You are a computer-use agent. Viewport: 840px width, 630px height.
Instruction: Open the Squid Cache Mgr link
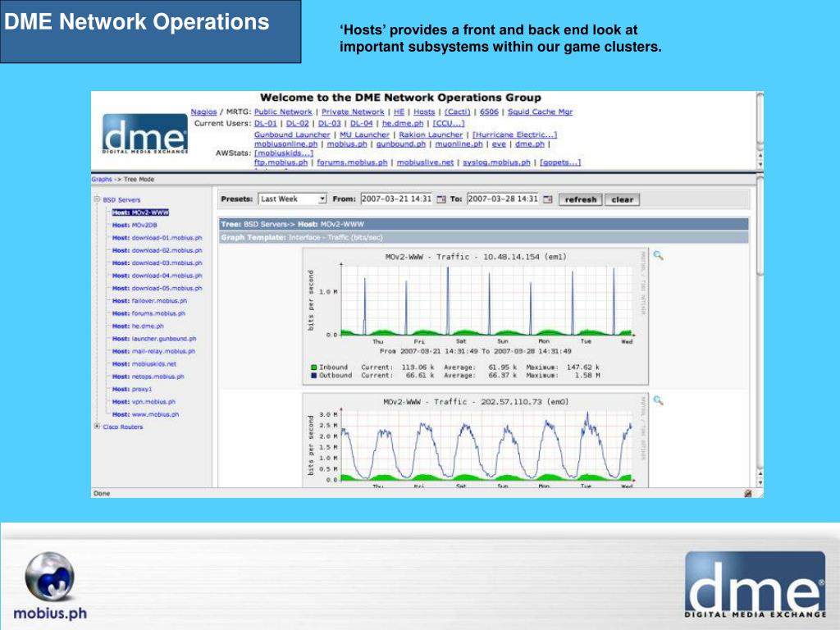click(540, 112)
